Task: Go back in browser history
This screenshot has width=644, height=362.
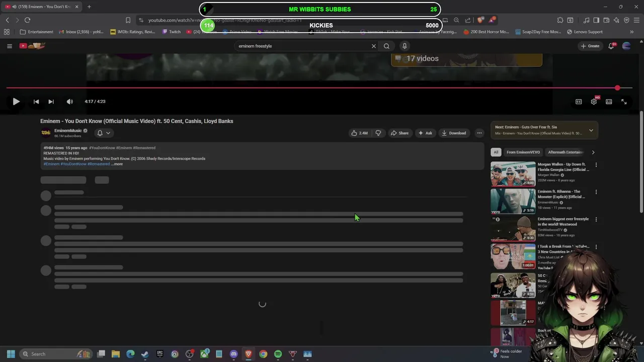Action: click(x=7, y=20)
